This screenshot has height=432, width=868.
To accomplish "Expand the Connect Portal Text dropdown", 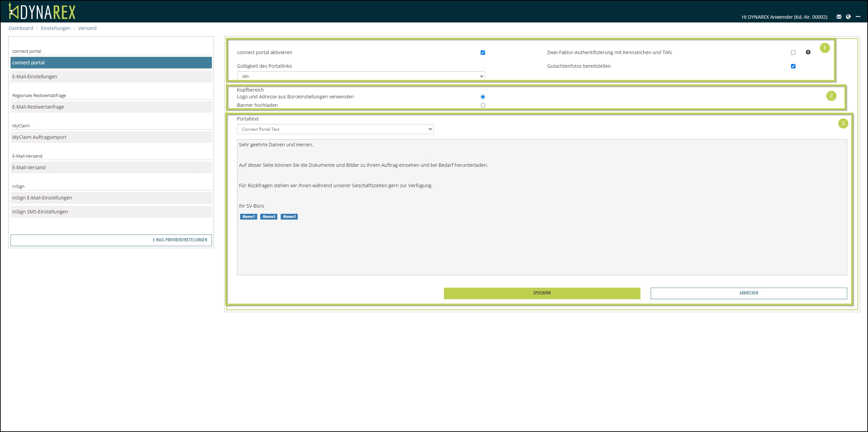I will (x=335, y=129).
